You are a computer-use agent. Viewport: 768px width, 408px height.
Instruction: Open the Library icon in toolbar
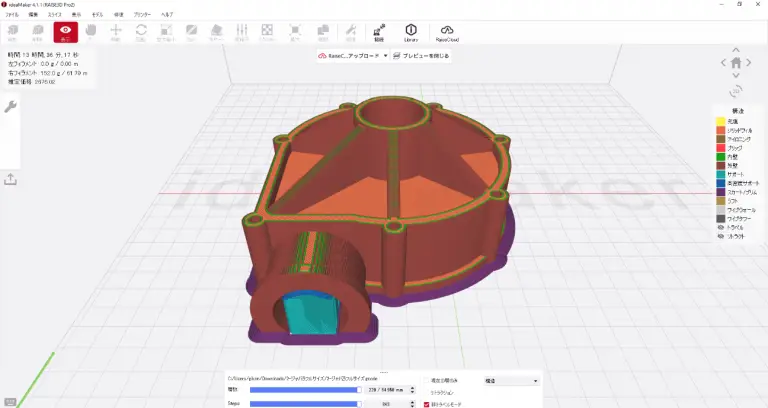[410, 33]
